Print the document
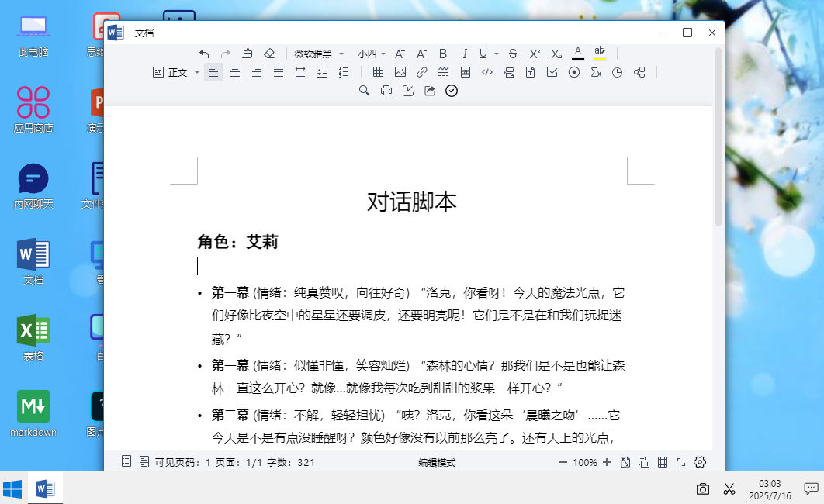Screen dimensions: 824x504 (x=386, y=91)
